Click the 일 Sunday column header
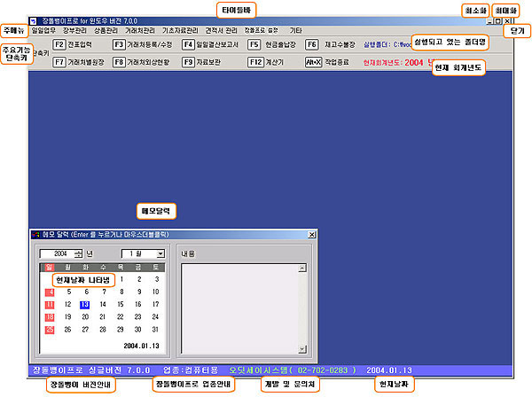 click(50, 268)
